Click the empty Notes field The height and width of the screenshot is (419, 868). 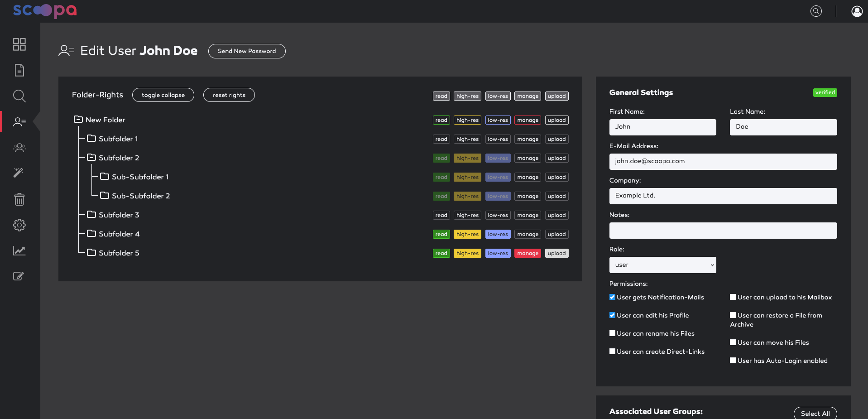[x=723, y=231]
